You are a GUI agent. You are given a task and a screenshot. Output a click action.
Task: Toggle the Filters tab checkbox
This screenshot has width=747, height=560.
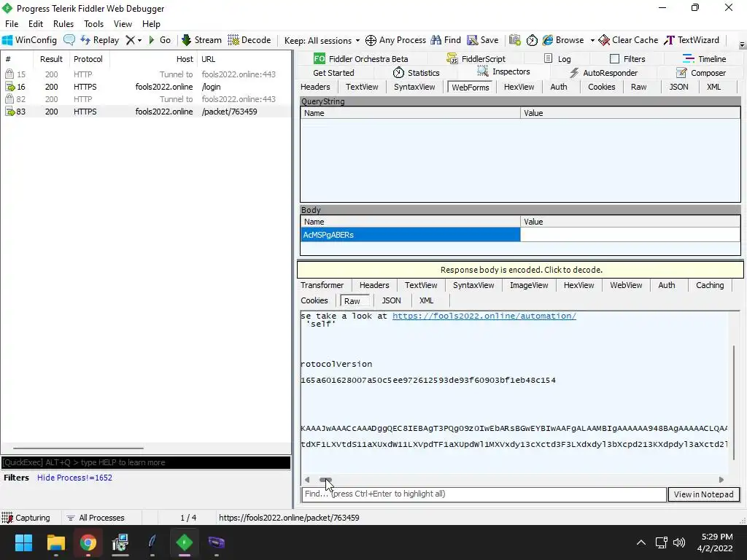(614, 58)
